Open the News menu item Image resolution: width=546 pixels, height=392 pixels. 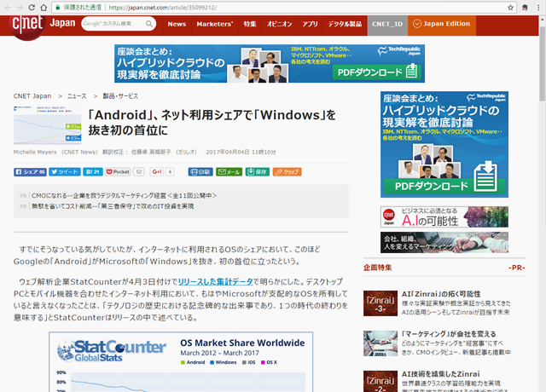(x=177, y=24)
